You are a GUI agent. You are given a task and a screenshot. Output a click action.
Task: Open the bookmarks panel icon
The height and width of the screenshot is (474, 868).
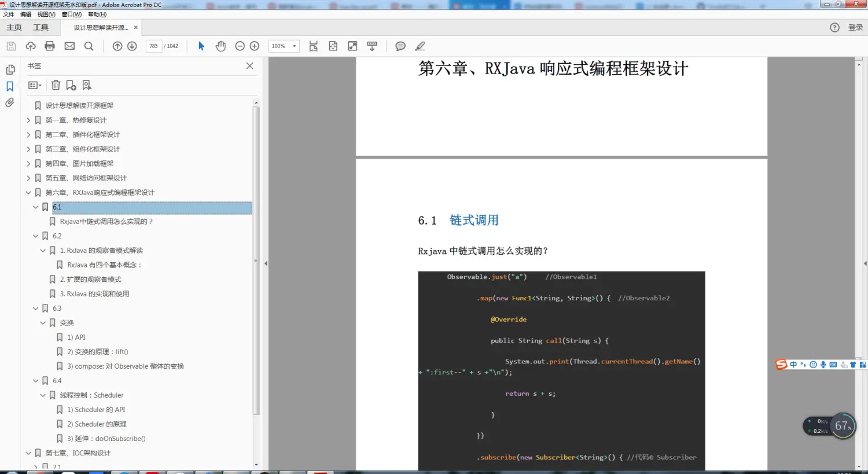(x=10, y=86)
